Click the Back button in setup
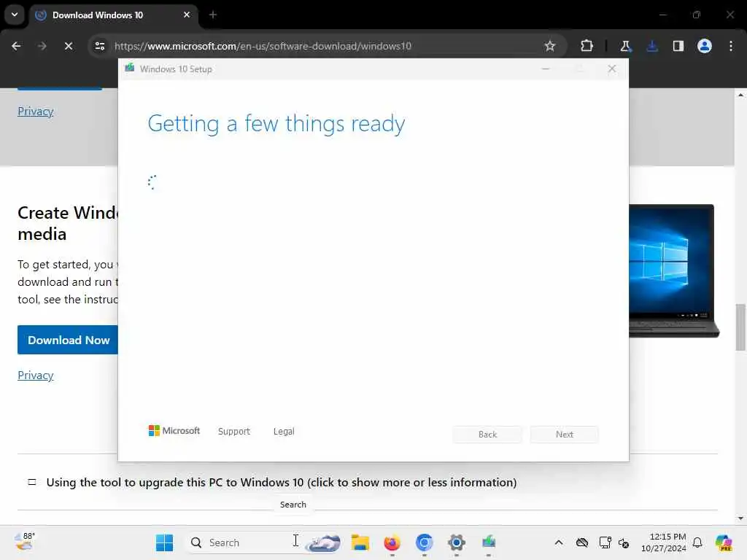Screen dimensions: 747x560 487,435
